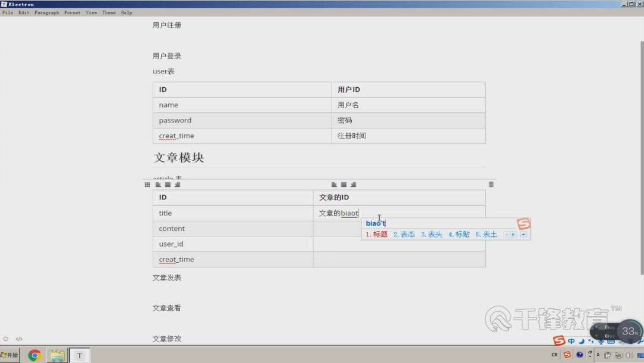Image resolution: width=644 pixels, height=363 pixels.
Task: Open more candidates with the down arrow
Action: click(x=523, y=235)
